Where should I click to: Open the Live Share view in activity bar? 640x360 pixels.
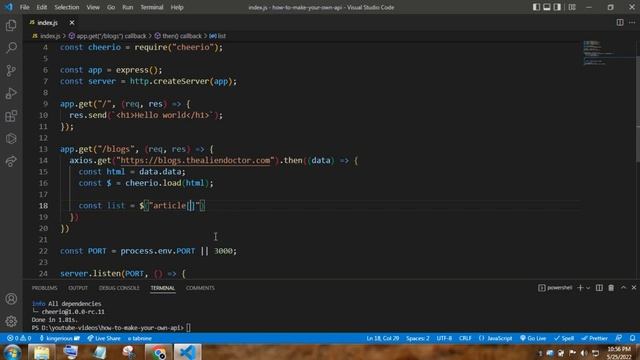point(11,161)
